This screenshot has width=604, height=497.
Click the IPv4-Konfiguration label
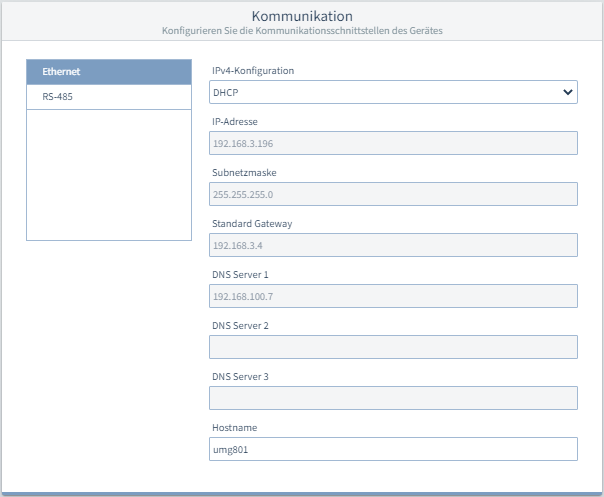click(253, 71)
